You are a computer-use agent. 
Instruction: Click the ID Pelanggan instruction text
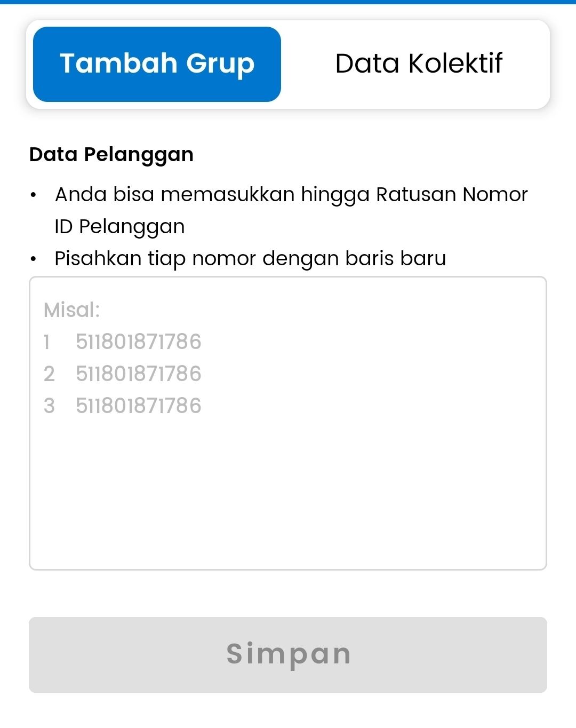(x=120, y=226)
